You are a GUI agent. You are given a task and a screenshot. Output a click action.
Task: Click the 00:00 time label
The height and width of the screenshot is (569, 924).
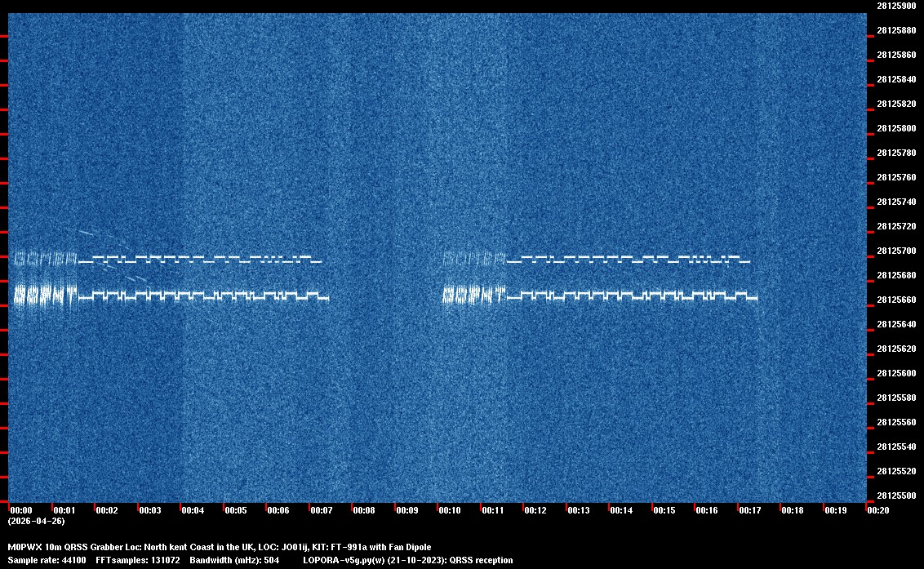point(20,510)
